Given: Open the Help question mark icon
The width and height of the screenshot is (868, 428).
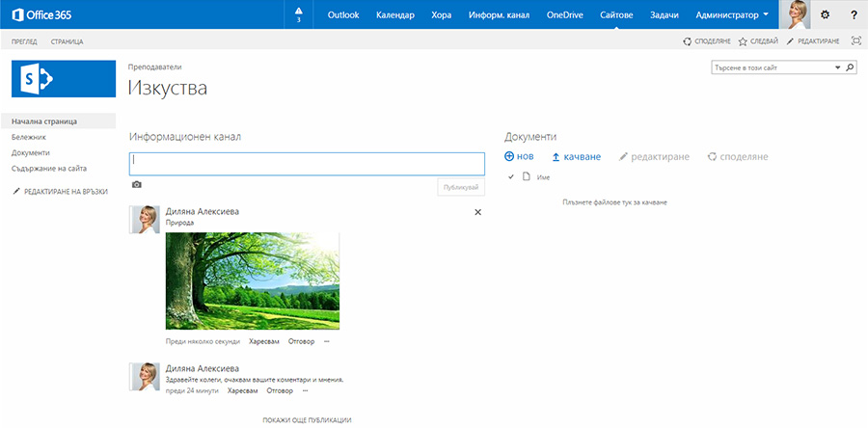Looking at the screenshot, I should click(x=854, y=14).
